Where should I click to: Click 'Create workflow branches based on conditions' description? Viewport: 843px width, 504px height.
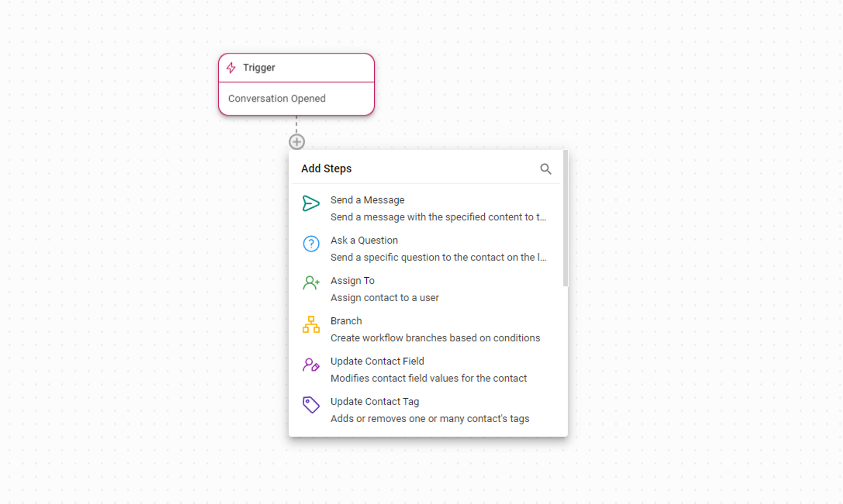click(435, 338)
